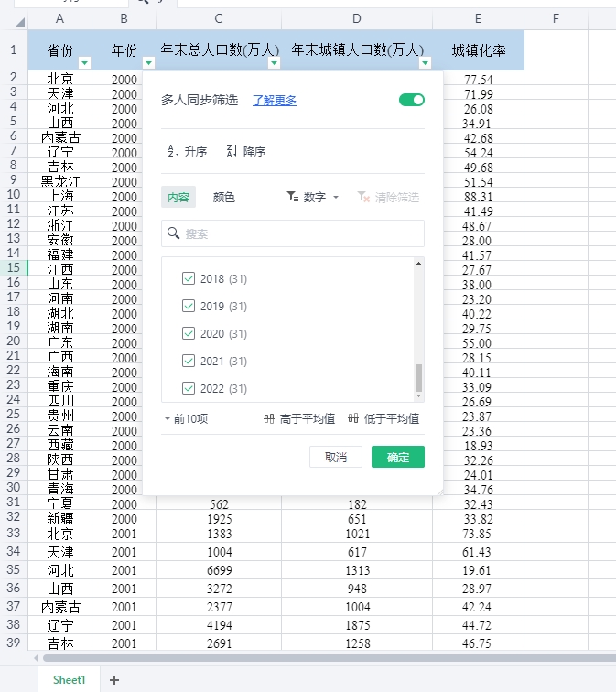The image size is (616, 692).
Task: Click the filter list scroll down arrow
Action: (x=419, y=395)
